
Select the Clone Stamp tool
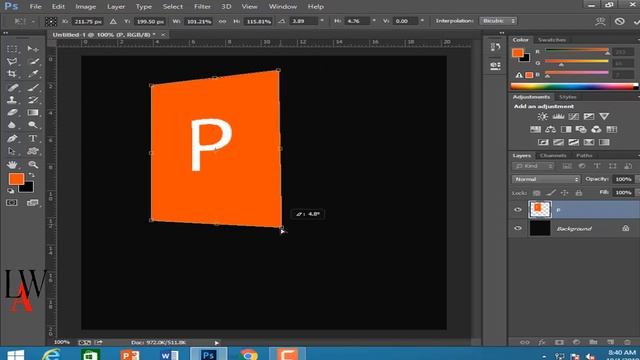12,100
